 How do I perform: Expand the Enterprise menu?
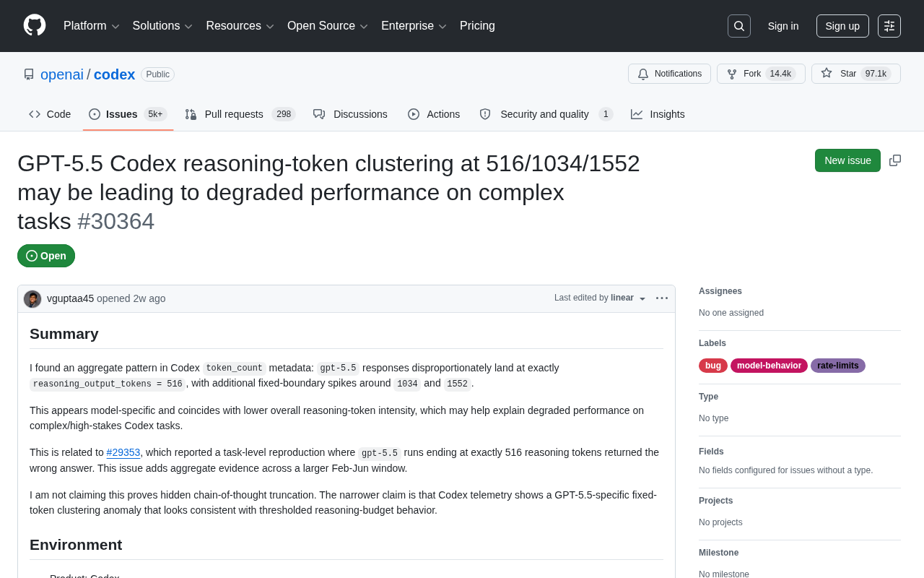tap(414, 26)
